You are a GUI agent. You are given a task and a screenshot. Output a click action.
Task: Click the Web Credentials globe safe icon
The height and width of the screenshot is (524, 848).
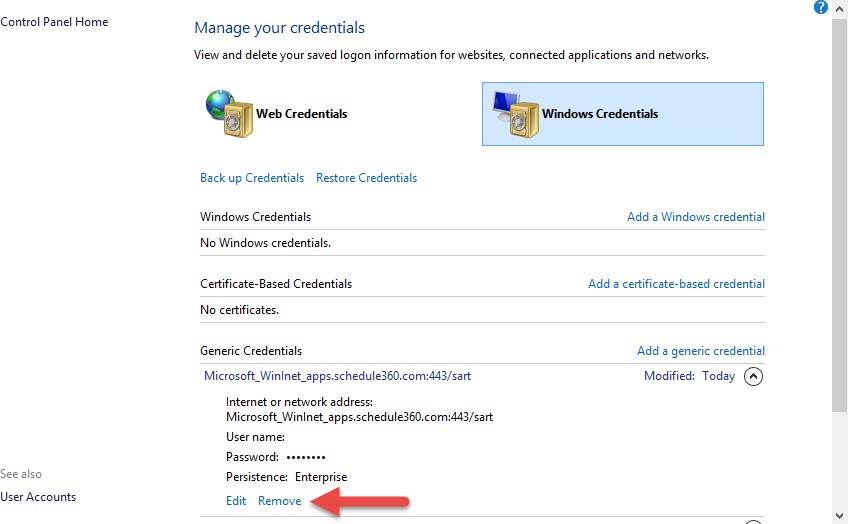(229, 114)
